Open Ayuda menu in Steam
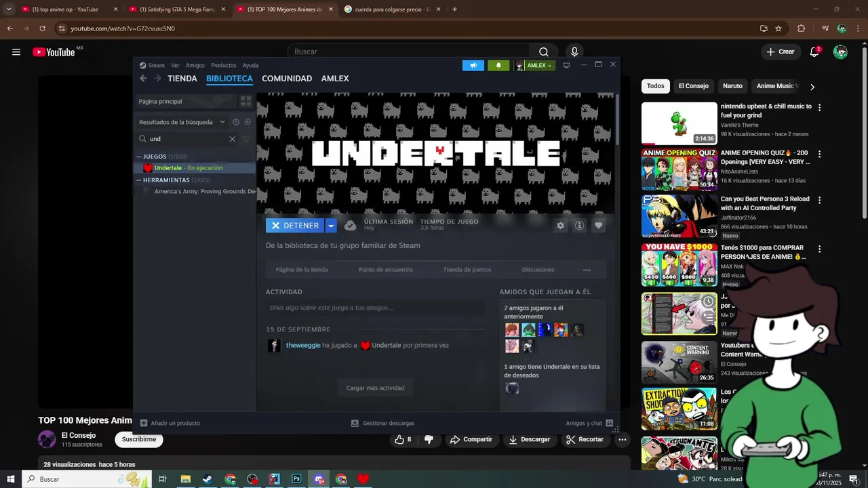 (250, 66)
